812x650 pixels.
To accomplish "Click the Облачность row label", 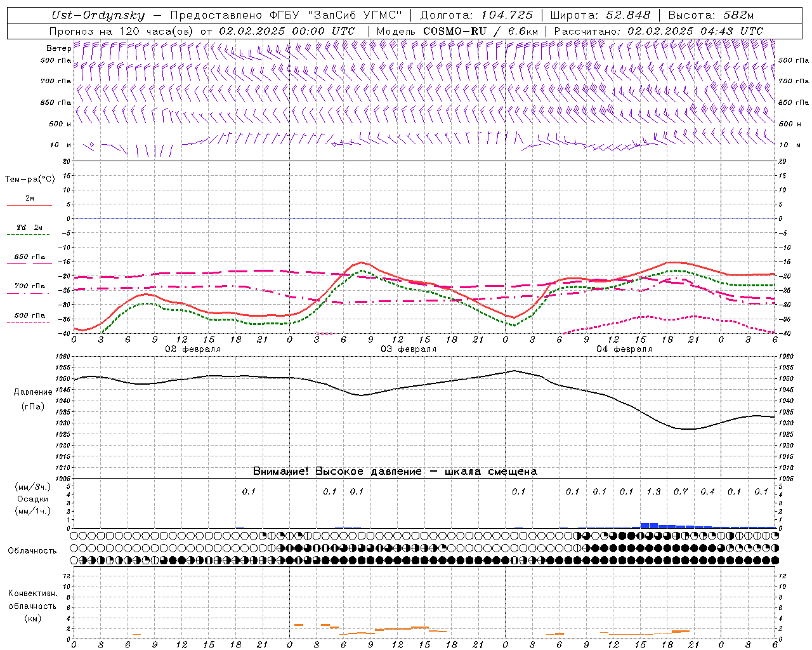I will [x=32, y=550].
